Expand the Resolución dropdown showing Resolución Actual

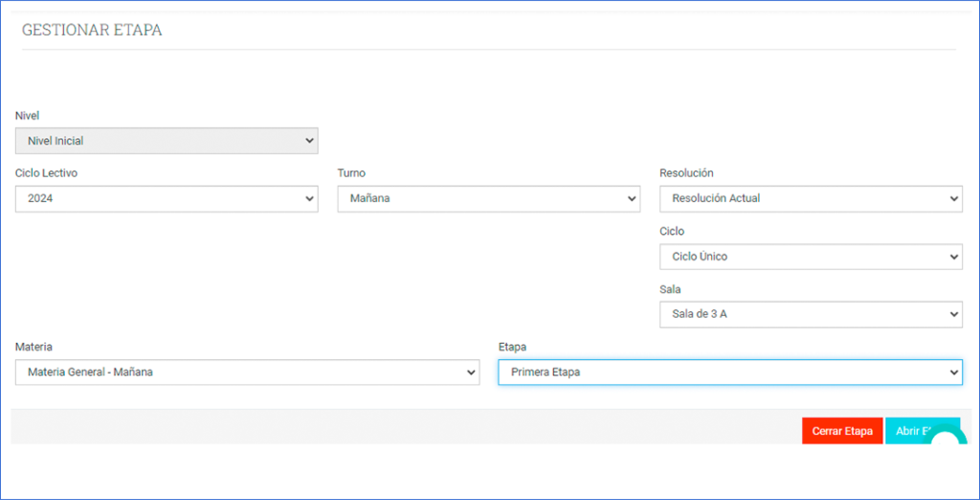tap(810, 199)
